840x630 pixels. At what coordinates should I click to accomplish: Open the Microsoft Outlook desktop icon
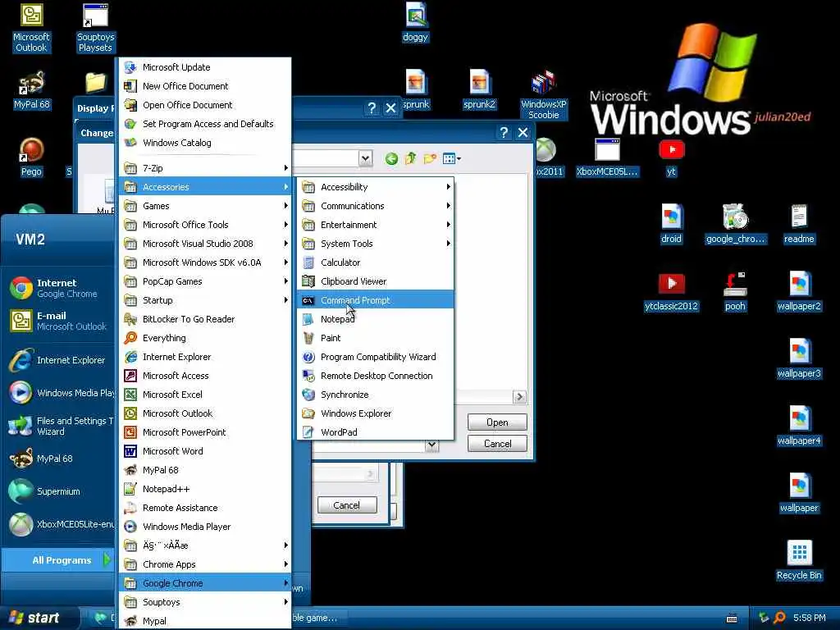tap(31, 27)
